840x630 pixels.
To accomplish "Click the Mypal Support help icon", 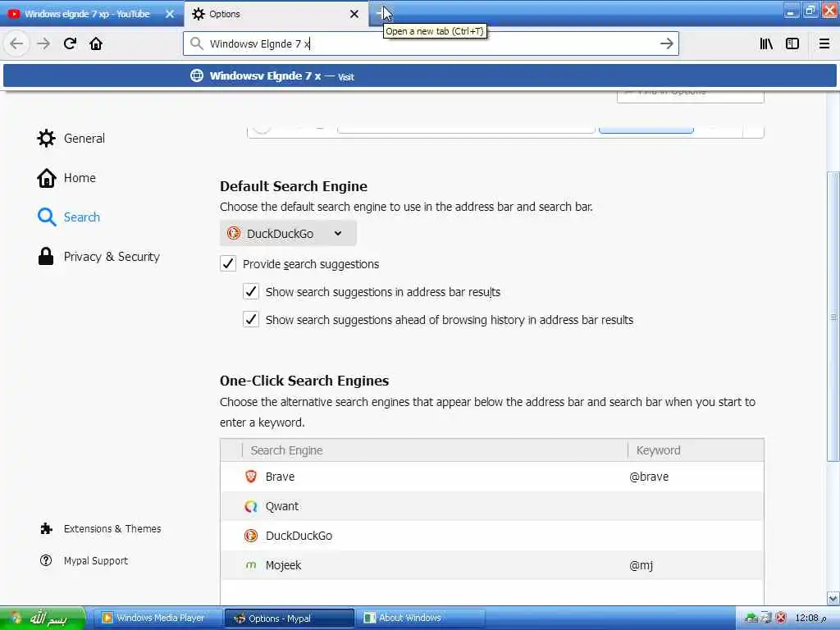I will pos(46,560).
